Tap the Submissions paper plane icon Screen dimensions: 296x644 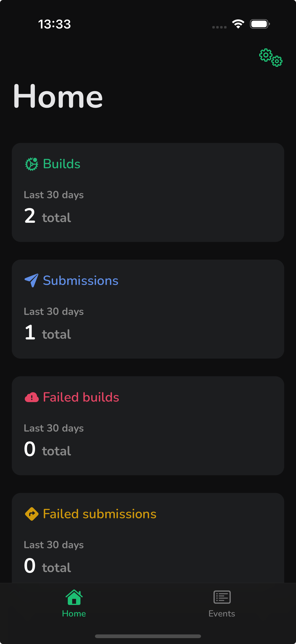tap(31, 280)
